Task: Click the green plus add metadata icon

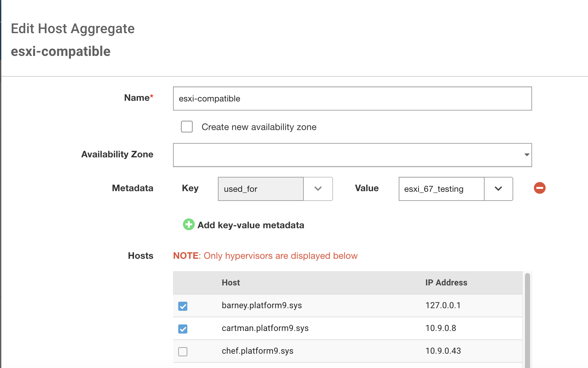Action: 189,224
